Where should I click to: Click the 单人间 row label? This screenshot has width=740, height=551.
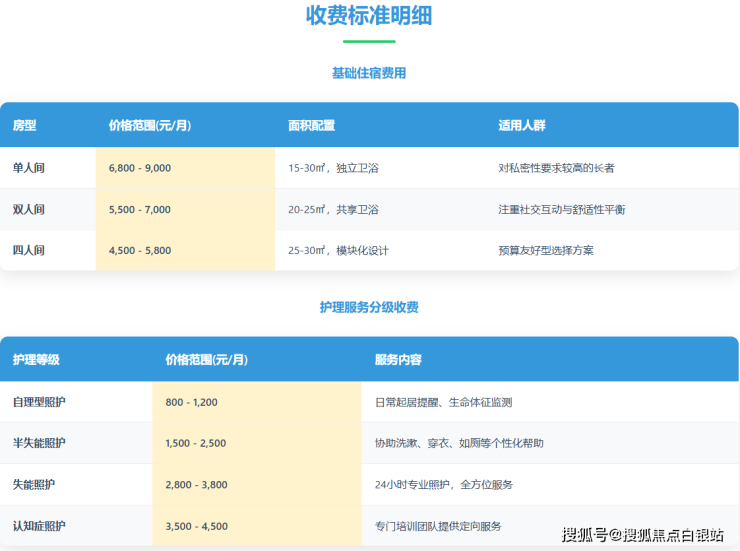pos(29,168)
